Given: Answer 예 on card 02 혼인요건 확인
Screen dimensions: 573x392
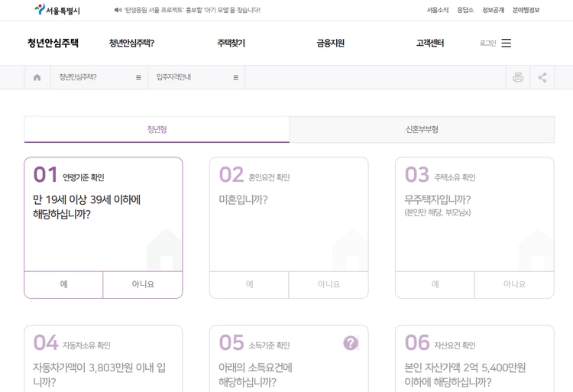Looking at the screenshot, I should (x=249, y=284).
